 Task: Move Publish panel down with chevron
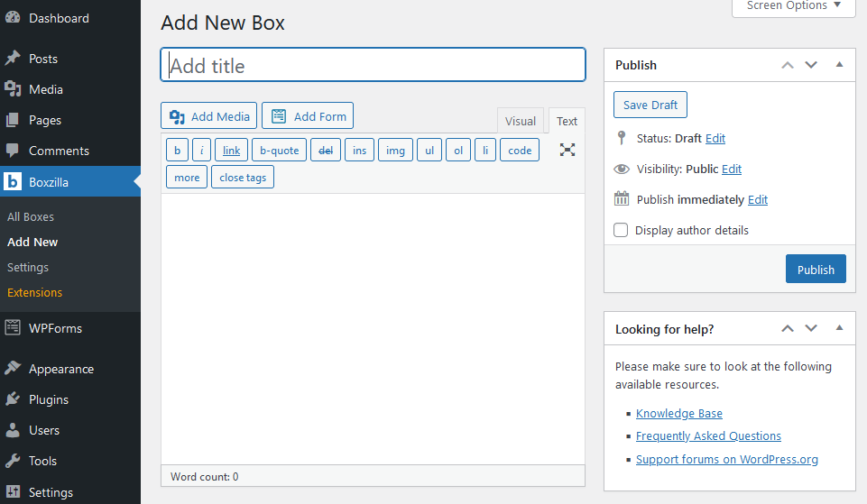tap(811, 65)
